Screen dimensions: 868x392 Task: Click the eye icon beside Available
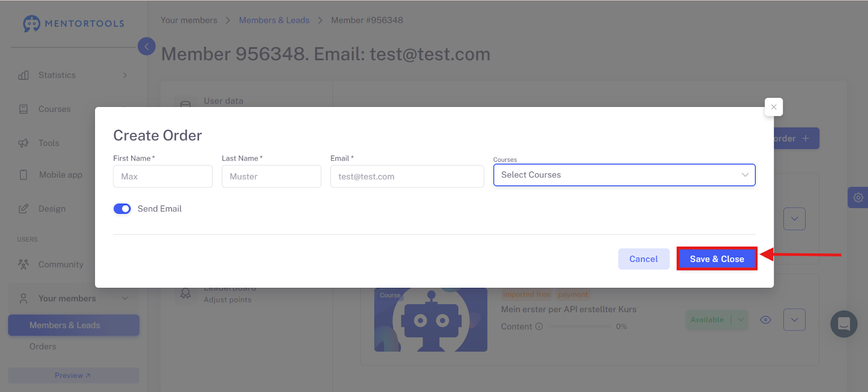click(x=765, y=320)
